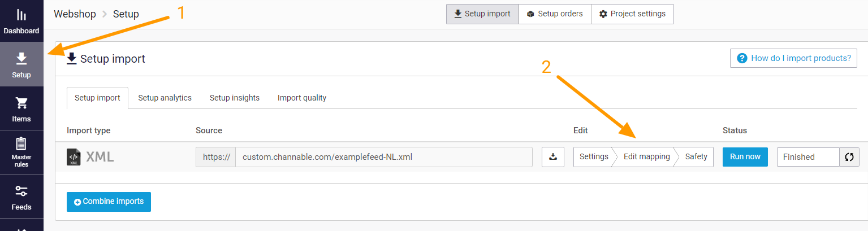Open Master rules clipboard icon

point(21,143)
